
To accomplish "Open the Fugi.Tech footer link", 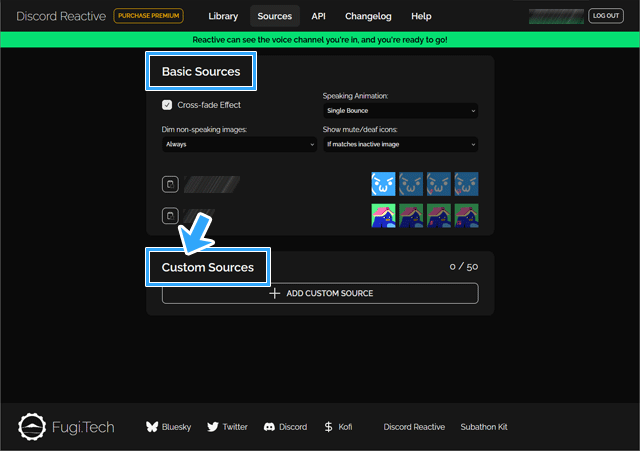I will point(83,427).
